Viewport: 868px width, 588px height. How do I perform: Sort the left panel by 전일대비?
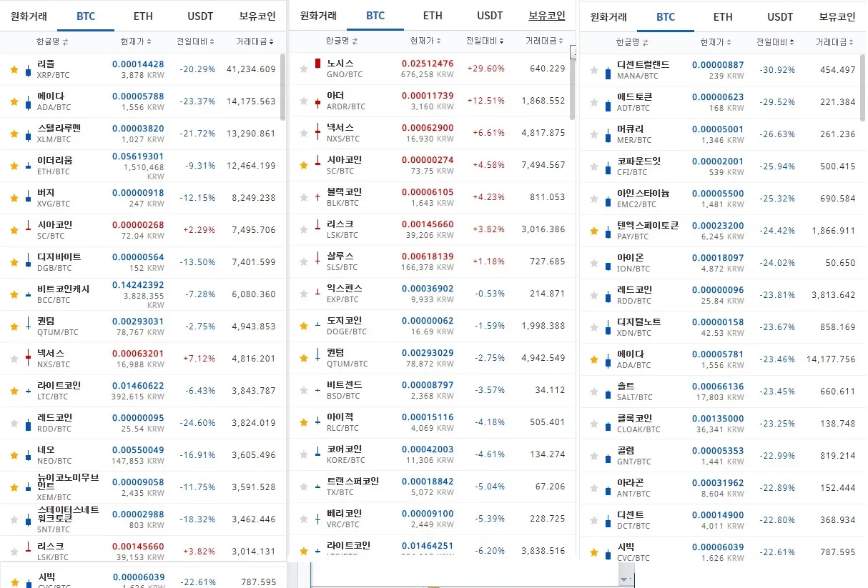coord(196,42)
